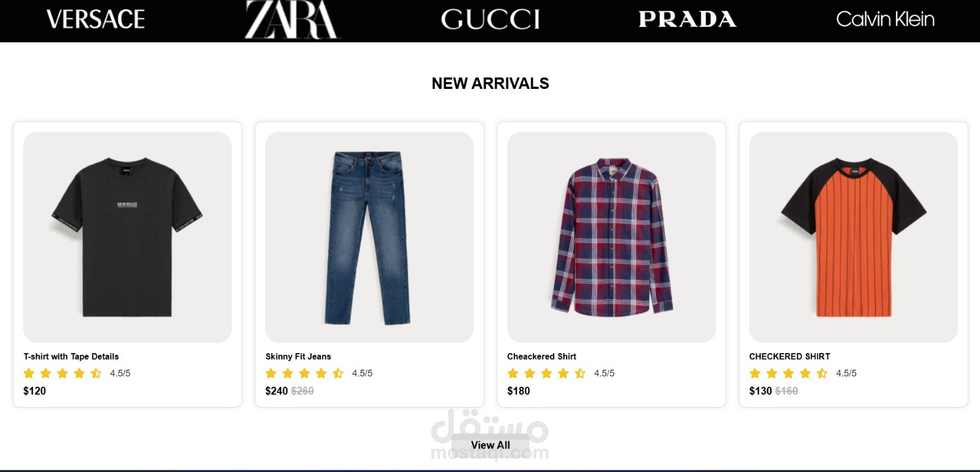Click the Prada brand logo
The image size is (980, 472).
[687, 19]
